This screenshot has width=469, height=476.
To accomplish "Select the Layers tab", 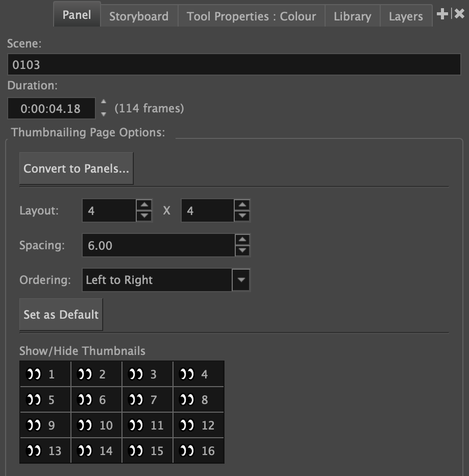I will click(405, 16).
